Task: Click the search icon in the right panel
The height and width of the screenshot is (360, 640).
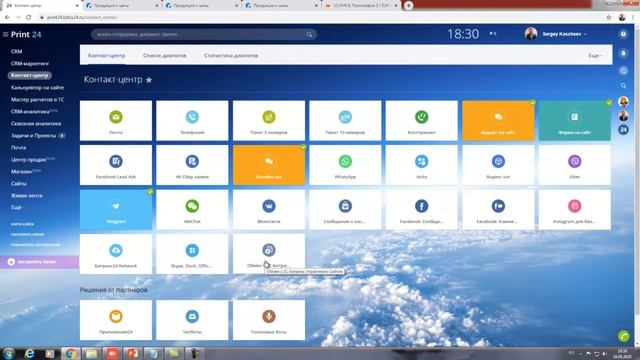Action: tap(623, 86)
